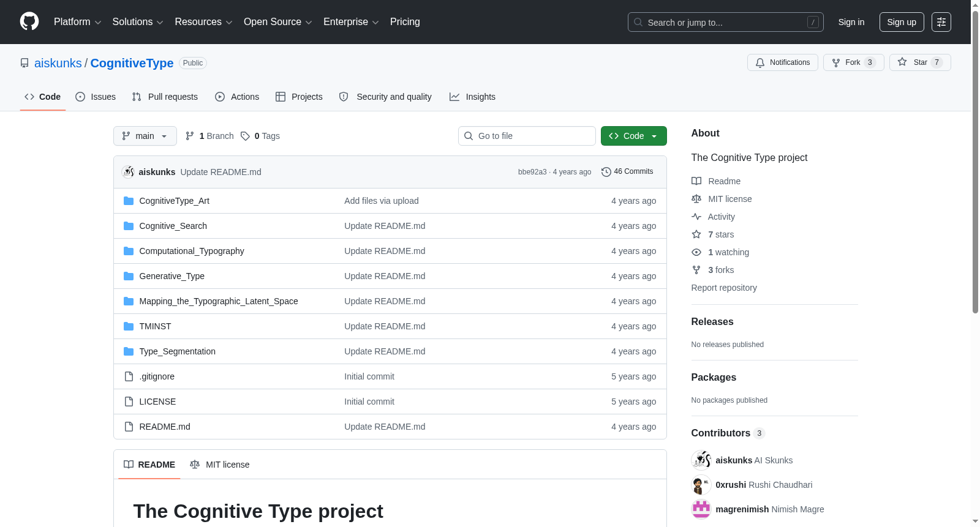Image resolution: width=980 pixels, height=527 pixels.
Task: Click the Type_Segmentation folder icon
Action: click(x=129, y=351)
